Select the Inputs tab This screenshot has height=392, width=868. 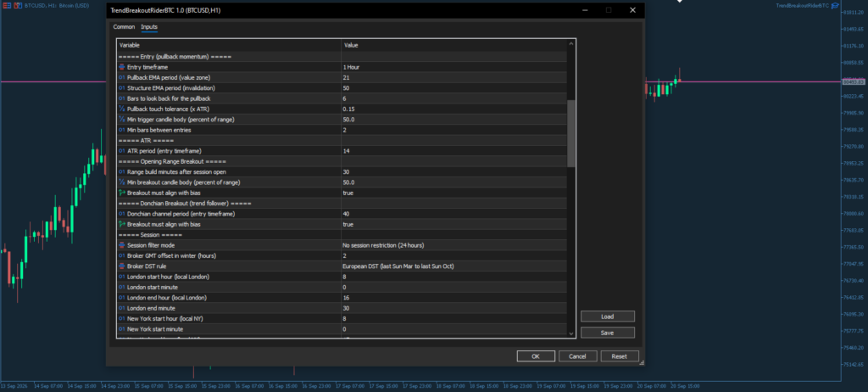point(149,26)
